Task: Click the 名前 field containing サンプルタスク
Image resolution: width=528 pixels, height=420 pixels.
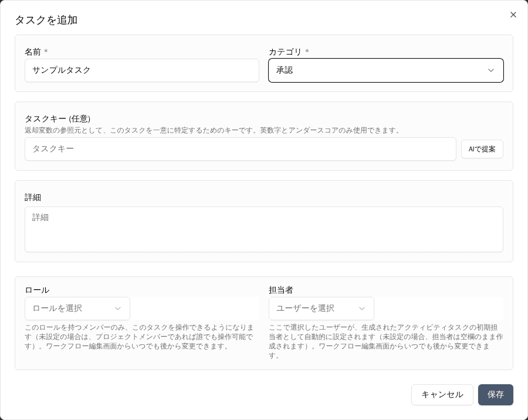Action: point(142,70)
